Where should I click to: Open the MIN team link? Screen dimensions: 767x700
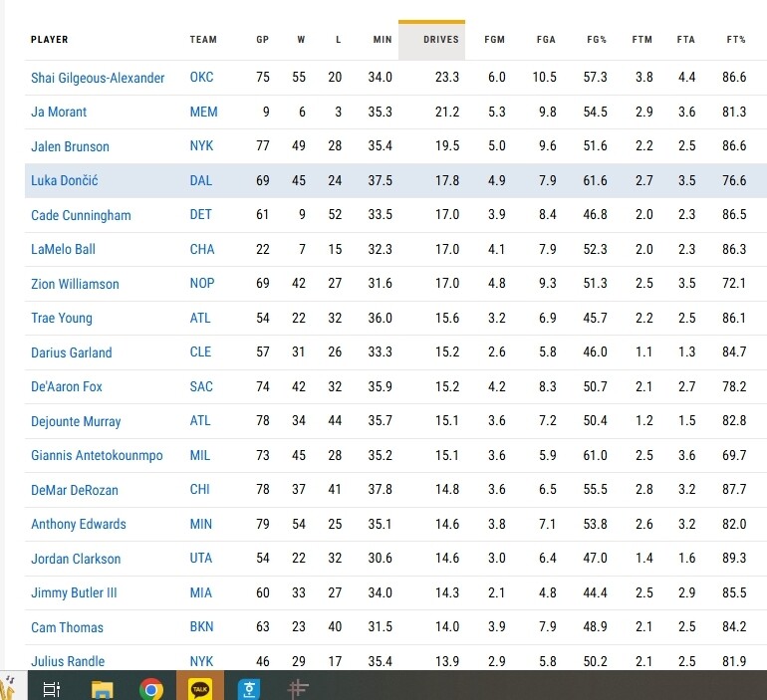[201, 524]
